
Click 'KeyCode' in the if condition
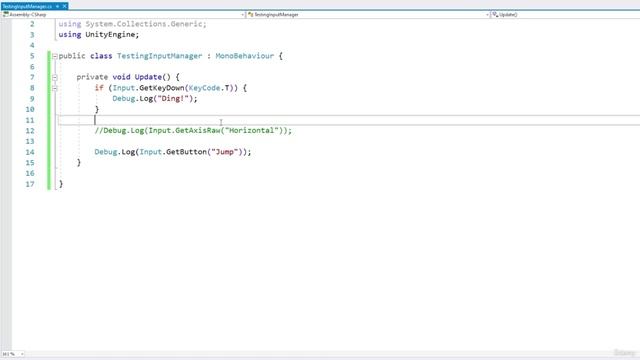pos(204,88)
